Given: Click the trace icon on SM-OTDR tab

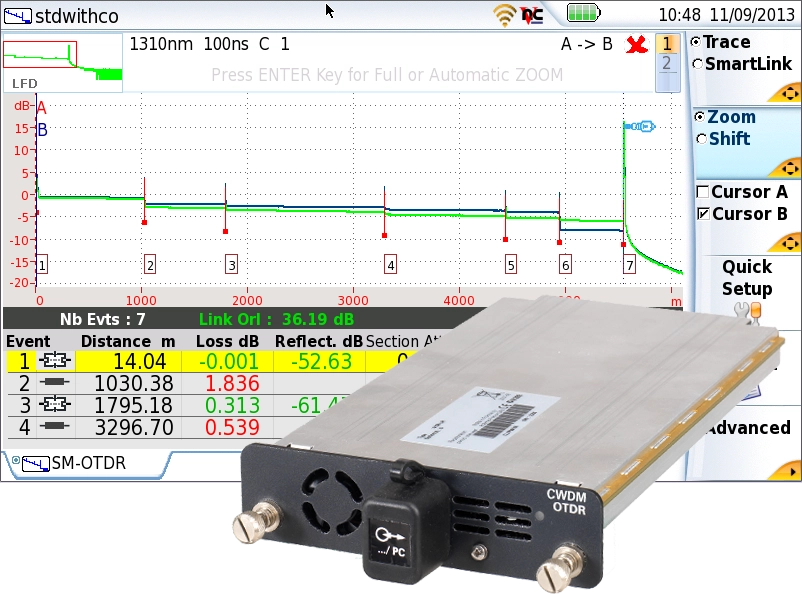Looking at the screenshot, I should click(x=36, y=464).
